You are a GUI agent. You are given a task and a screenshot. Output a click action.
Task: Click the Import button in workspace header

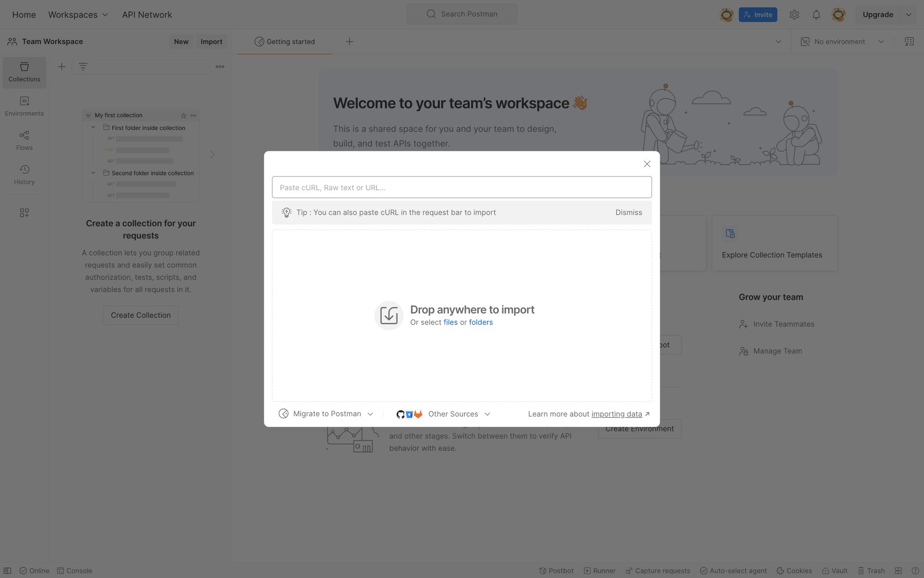(211, 41)
